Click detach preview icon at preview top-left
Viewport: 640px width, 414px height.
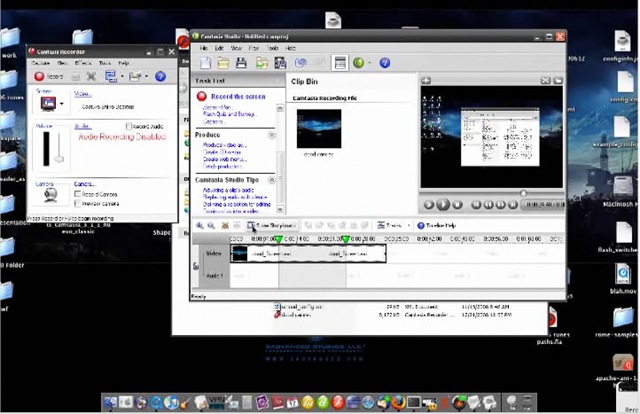coord(426,80)
